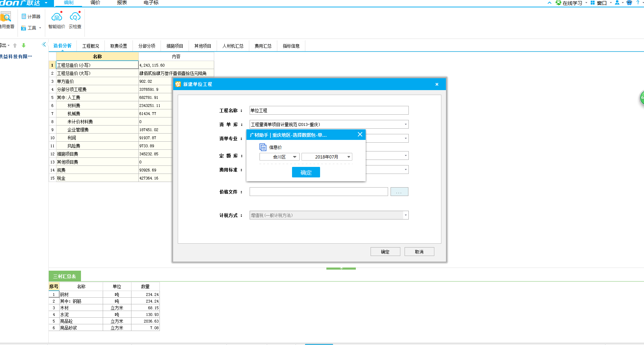Open the 定额库 dropdown arrow
This screenshot has height=345, width=644.
pos(406,156)
